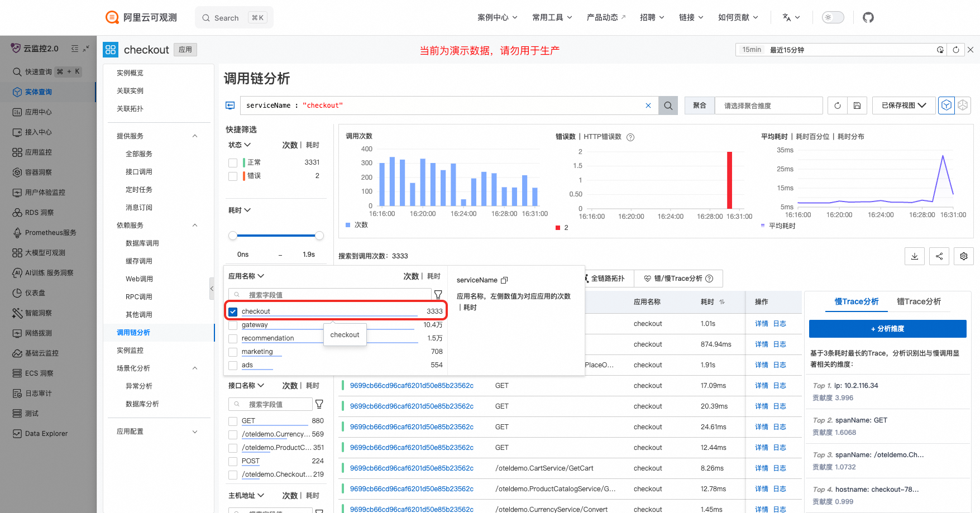Open the 全链路拓扑 tab
This screenshot has height=513, width=980.
click(x=607, y=279)
